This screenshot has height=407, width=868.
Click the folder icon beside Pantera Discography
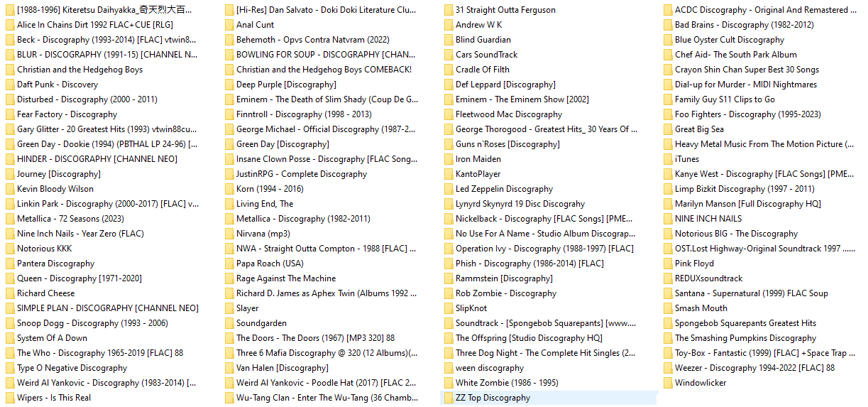click(x=9, y=264)
